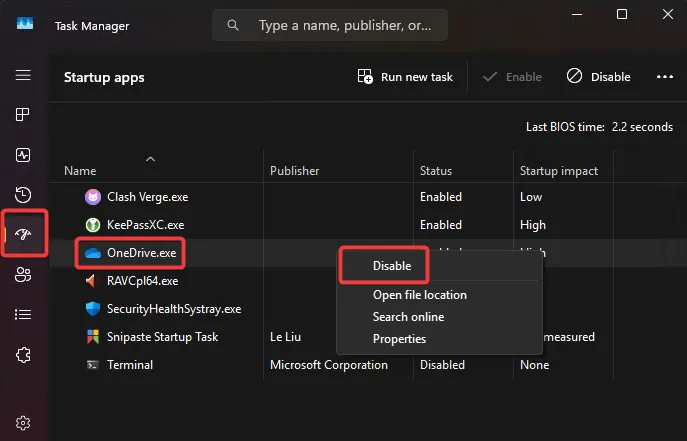
Task: Click the search magnifier icon
Action: 233,25
